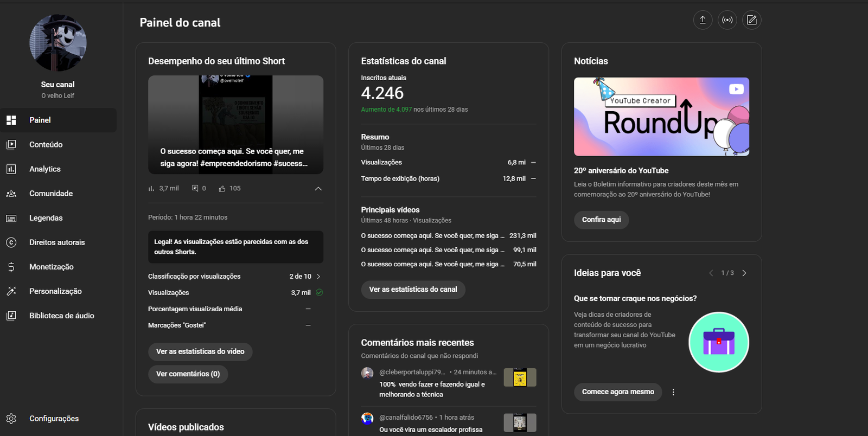Click the go live broadcast icon

727,20
